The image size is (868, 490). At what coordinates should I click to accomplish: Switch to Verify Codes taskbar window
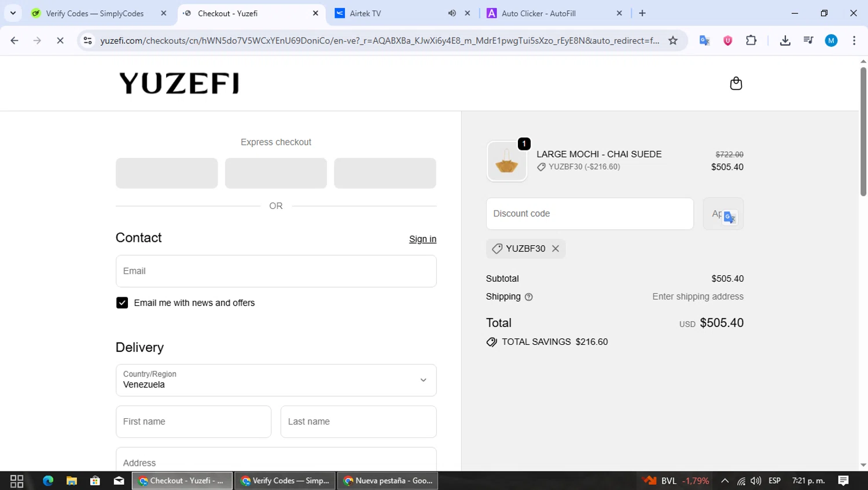point(285,481)
